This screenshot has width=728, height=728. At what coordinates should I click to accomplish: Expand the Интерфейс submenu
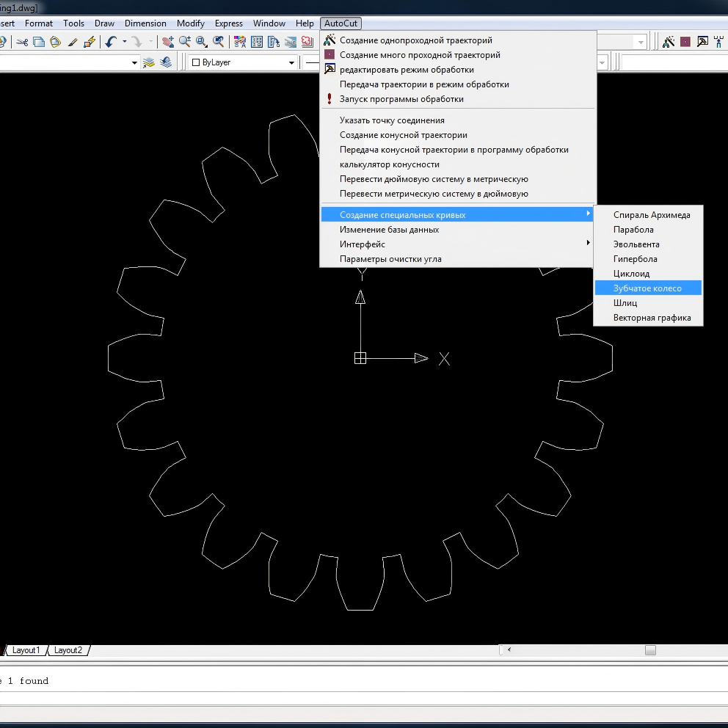457,244
